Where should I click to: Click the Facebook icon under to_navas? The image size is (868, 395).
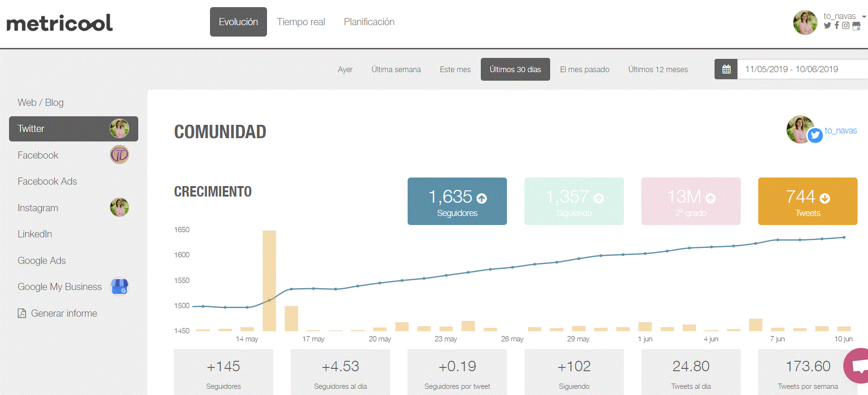(x=837, y=26)
